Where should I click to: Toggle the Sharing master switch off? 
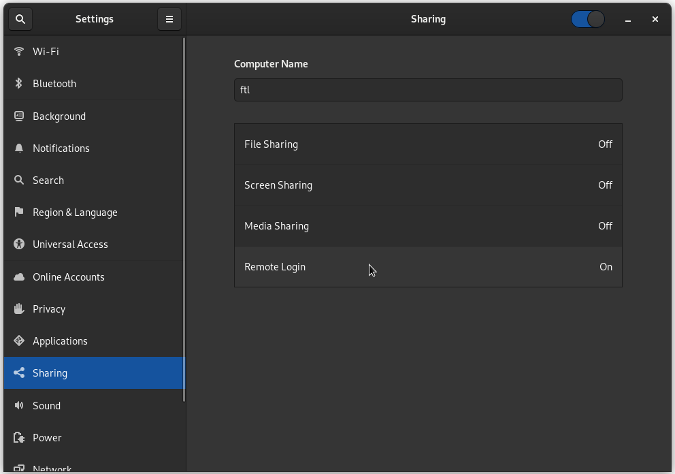pyautogui.click(x=587, y=19)
